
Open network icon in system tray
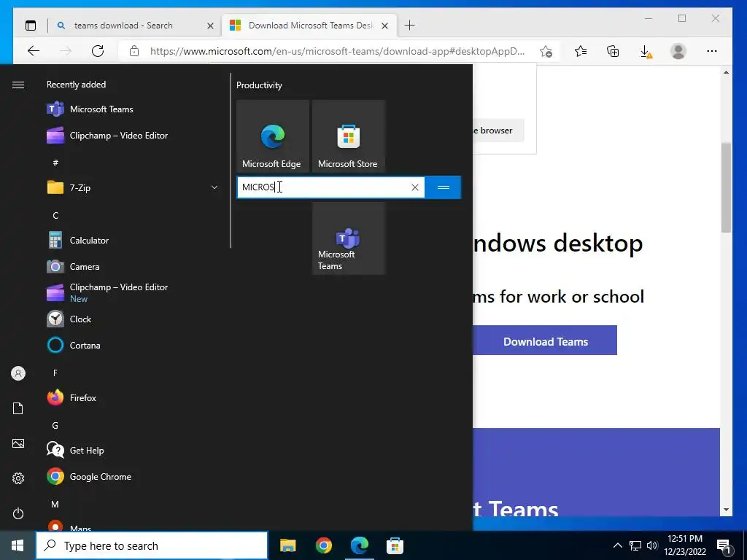point(635,545)
